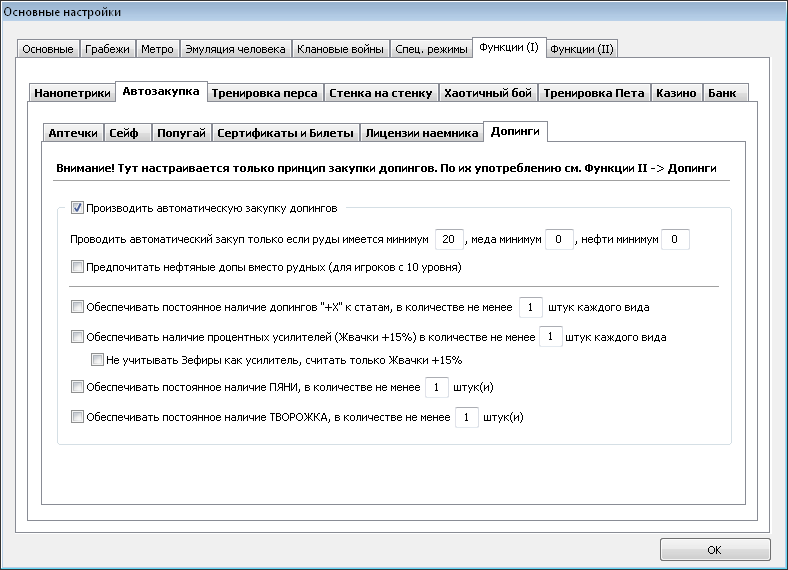Click the minimum honey (меда) field
This screenshot has height=570, width=788.
559,239
